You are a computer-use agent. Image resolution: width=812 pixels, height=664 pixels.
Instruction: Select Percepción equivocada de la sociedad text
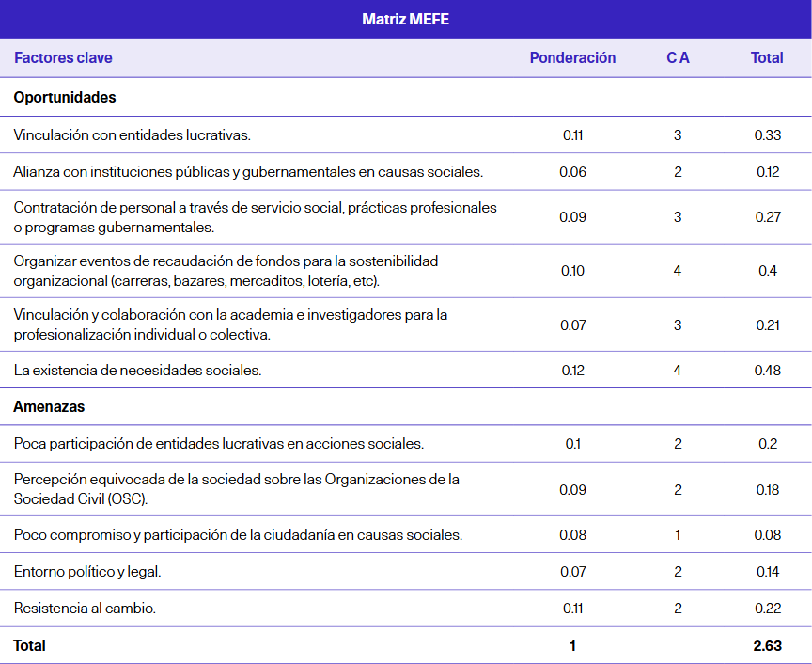click(236, 489)
